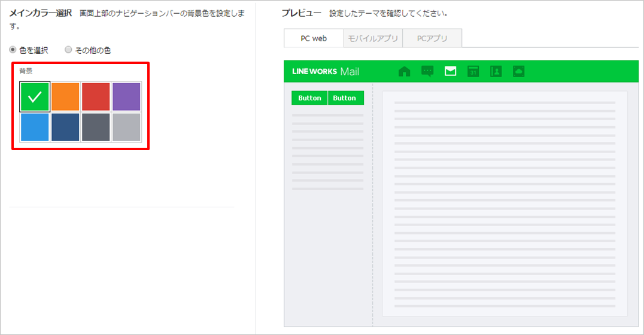Click the cloud Drive icon in preview
The image size is (644, 335).
pyautogui.click(x=518, y=72)
